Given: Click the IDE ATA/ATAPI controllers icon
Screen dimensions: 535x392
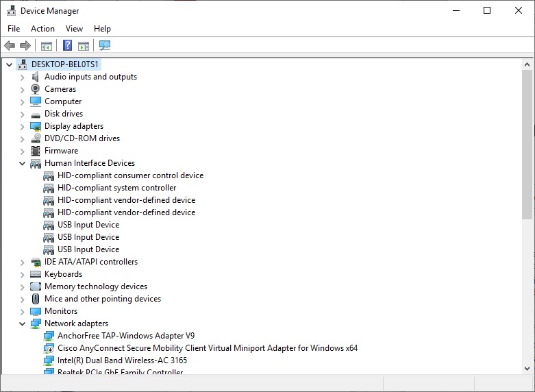Looking at the screenshot, I should point(36,262).
